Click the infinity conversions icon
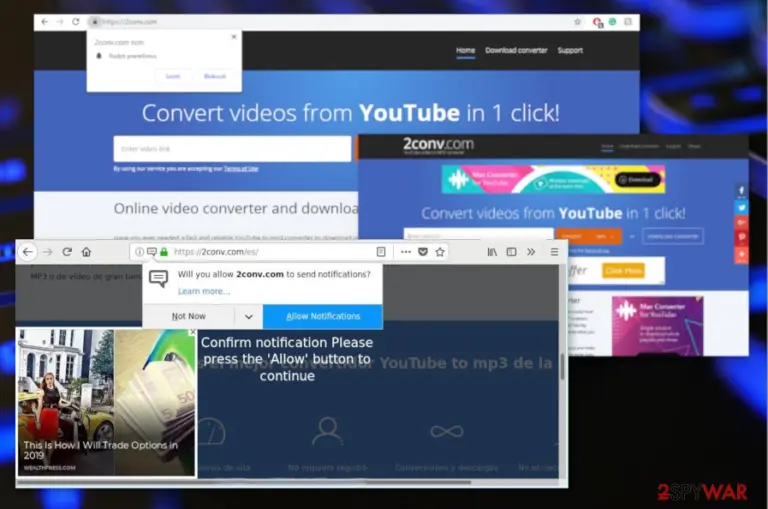 [x=447, y=431]
